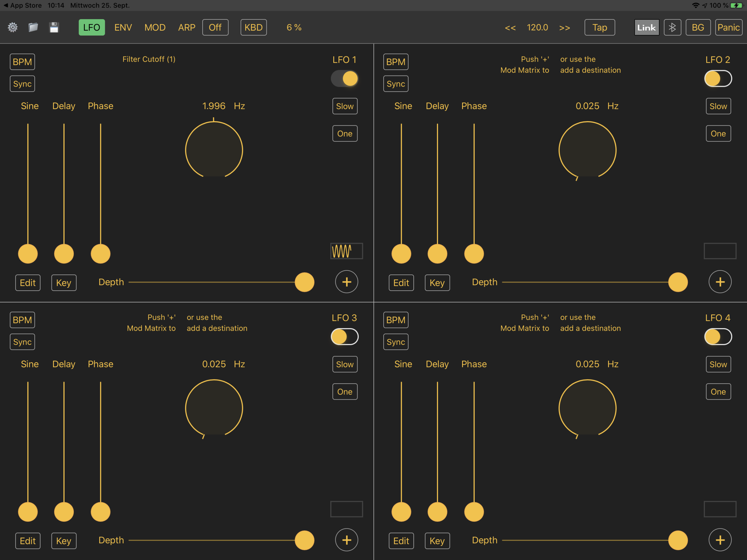Click the LFO tab in navigation bar
Screen dimensions: 747x560
click(92, 27)
